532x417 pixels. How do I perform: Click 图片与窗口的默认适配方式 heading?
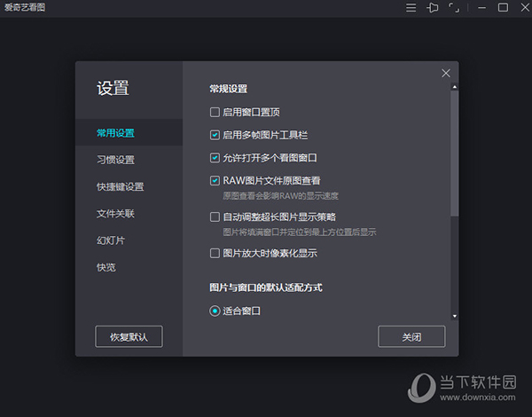(266, 287)
